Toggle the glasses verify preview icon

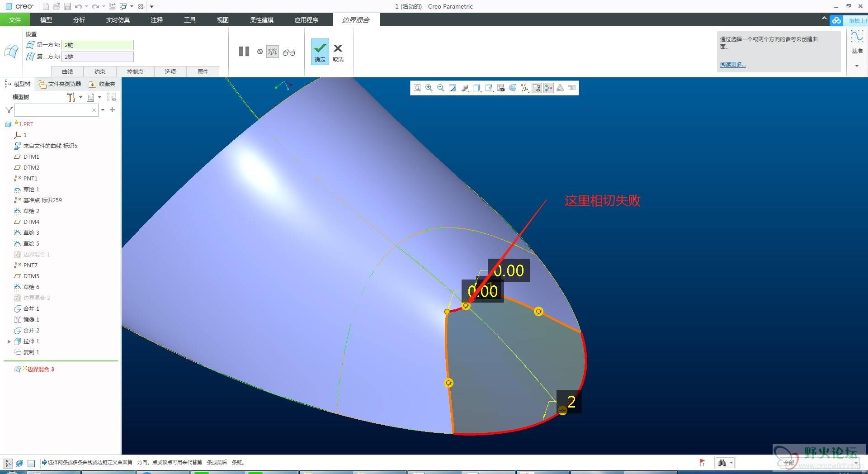[x=289, y=52]
